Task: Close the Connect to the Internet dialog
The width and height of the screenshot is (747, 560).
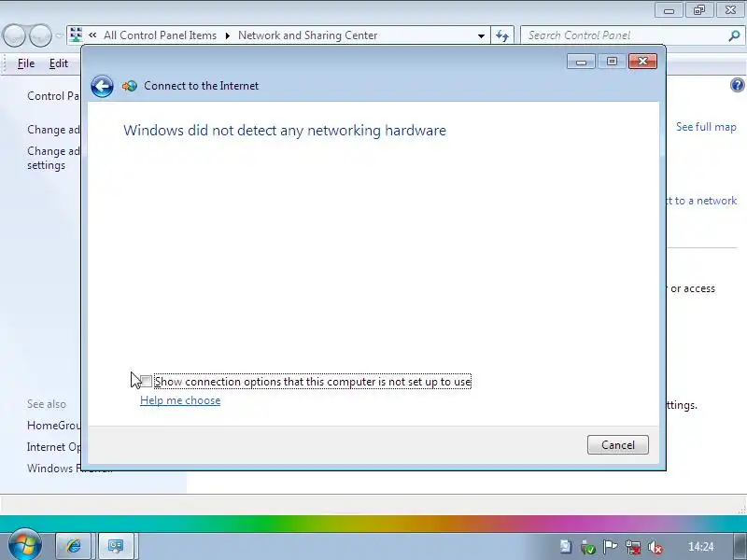Action: click(642, 62)
